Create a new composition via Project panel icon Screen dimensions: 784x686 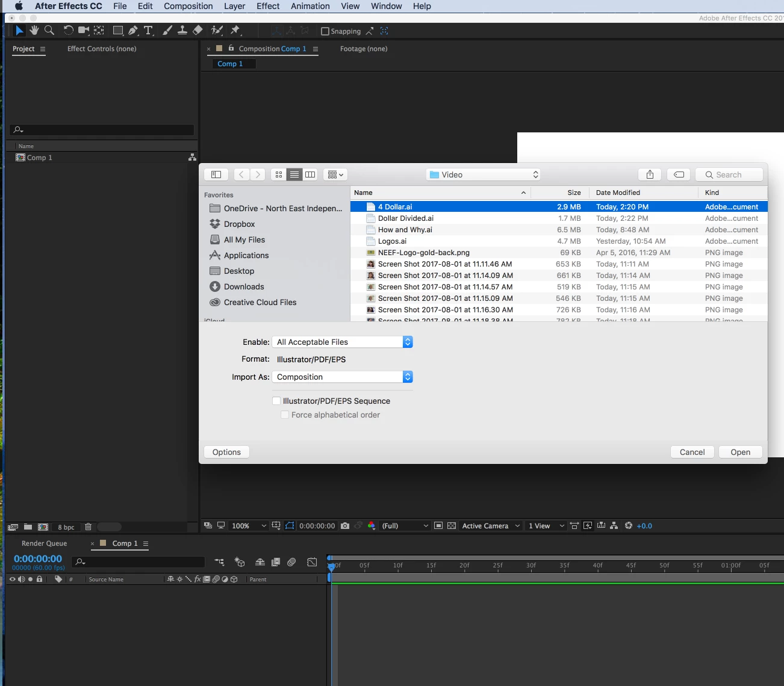click(43, 527)
